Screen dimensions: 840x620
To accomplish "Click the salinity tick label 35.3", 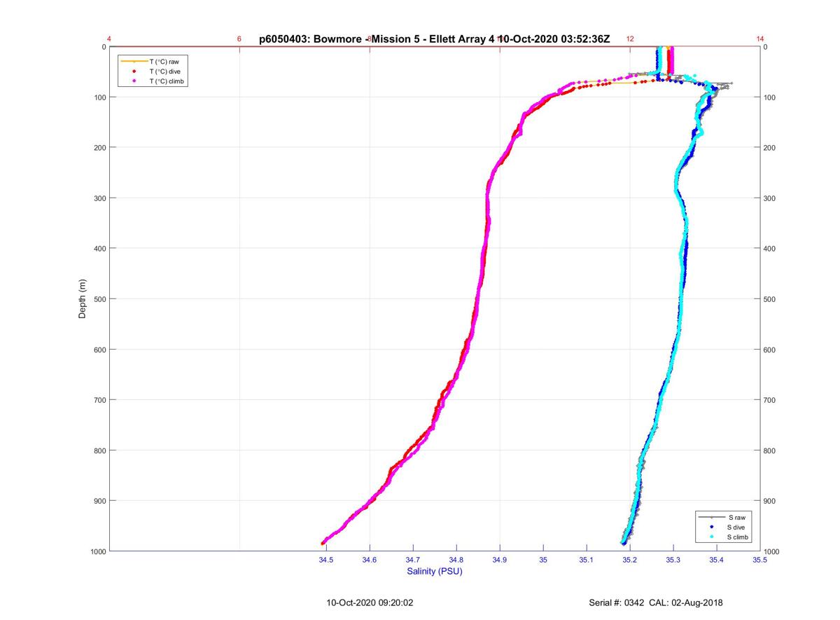I will pos(673,560).
